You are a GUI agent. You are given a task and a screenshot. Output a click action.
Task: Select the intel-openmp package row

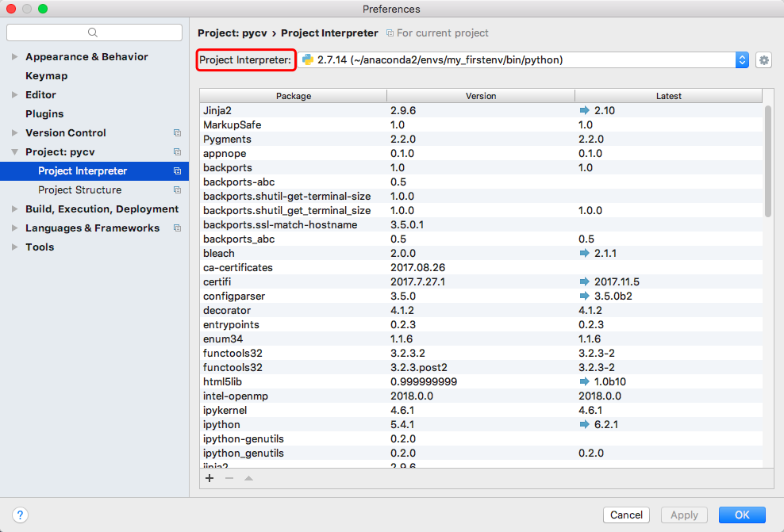coord(481,396)
